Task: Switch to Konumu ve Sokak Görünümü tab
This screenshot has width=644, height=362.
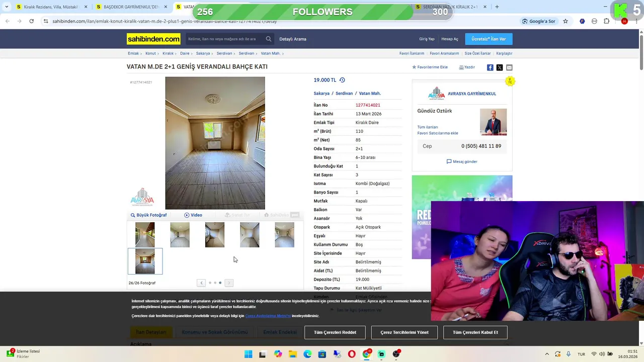Action: 215,332
